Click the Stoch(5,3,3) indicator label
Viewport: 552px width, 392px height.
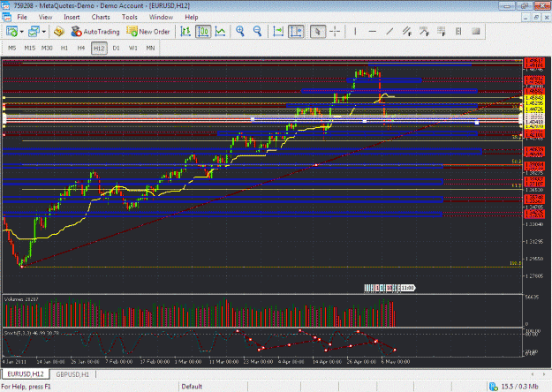[31, 333]
